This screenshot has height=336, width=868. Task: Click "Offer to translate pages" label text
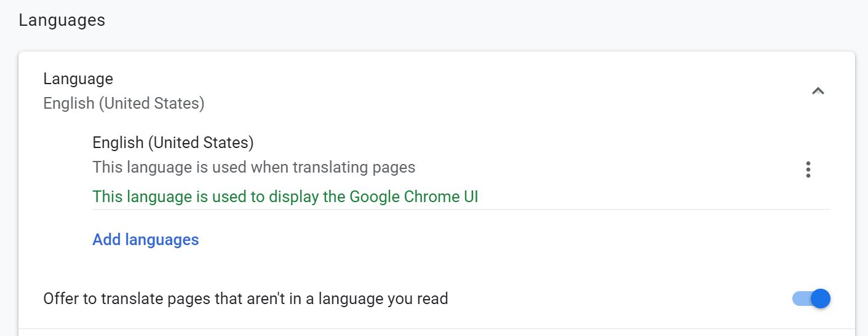point(245,299)
